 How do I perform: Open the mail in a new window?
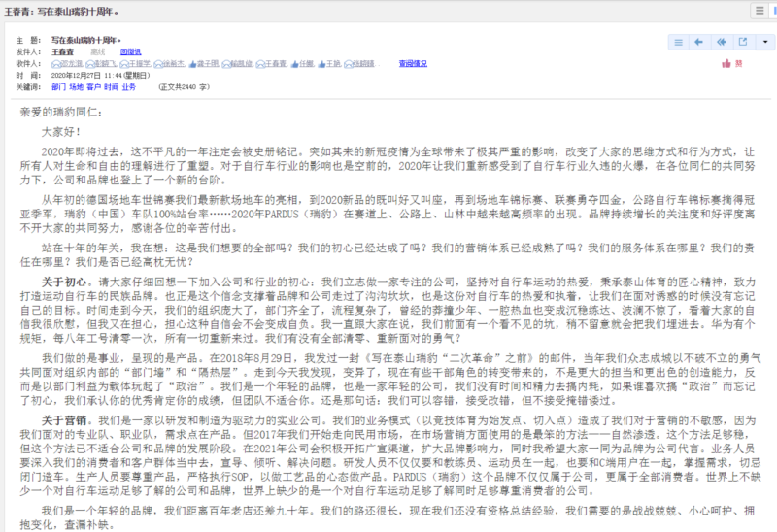[x=742, y=42]
